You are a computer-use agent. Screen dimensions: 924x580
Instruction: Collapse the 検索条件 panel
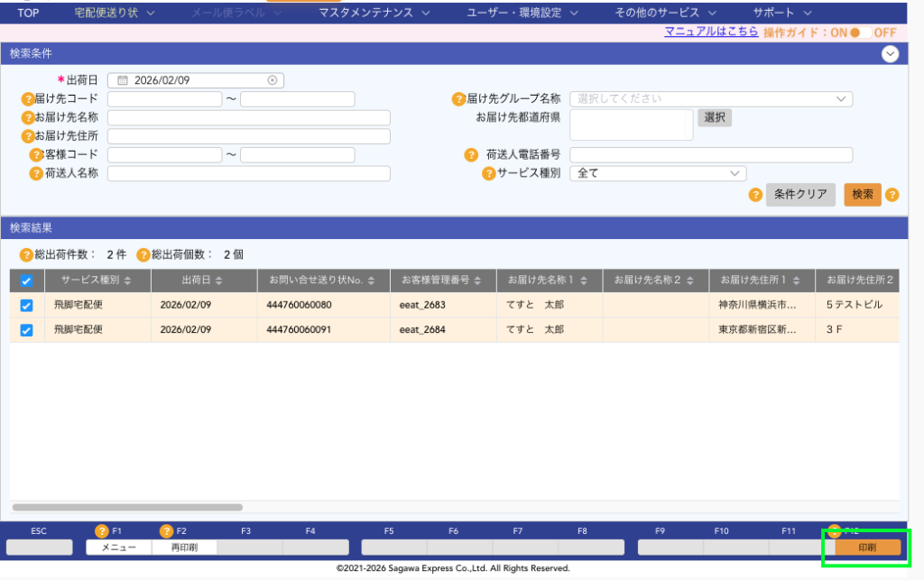(891, 54)
